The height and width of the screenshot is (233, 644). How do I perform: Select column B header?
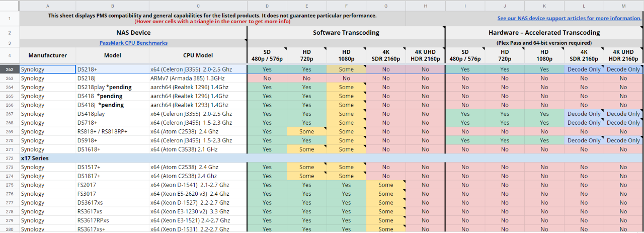point(112,6)
